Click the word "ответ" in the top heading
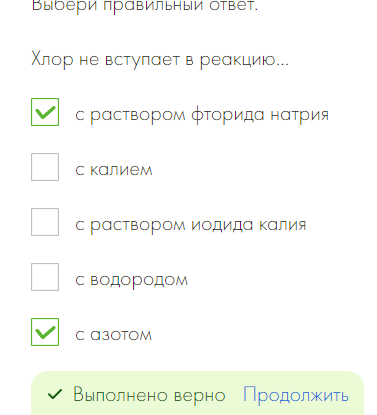 [x=233, y=5]
